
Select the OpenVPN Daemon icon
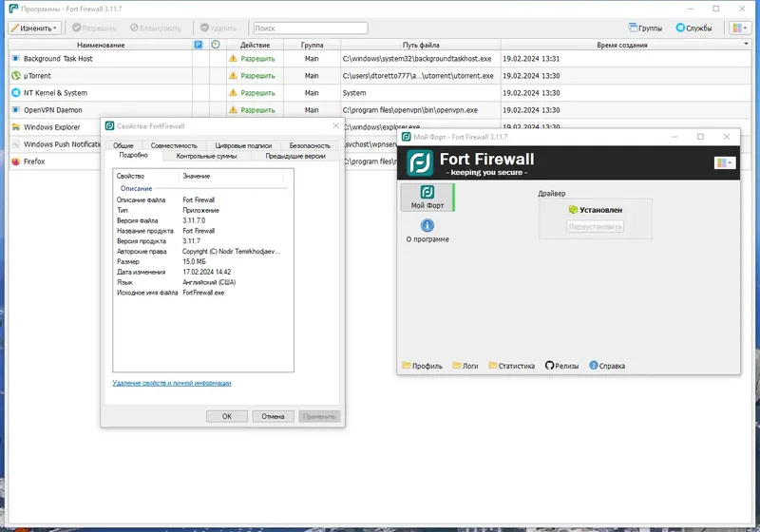pyautogui.click(x=16, y=110)
